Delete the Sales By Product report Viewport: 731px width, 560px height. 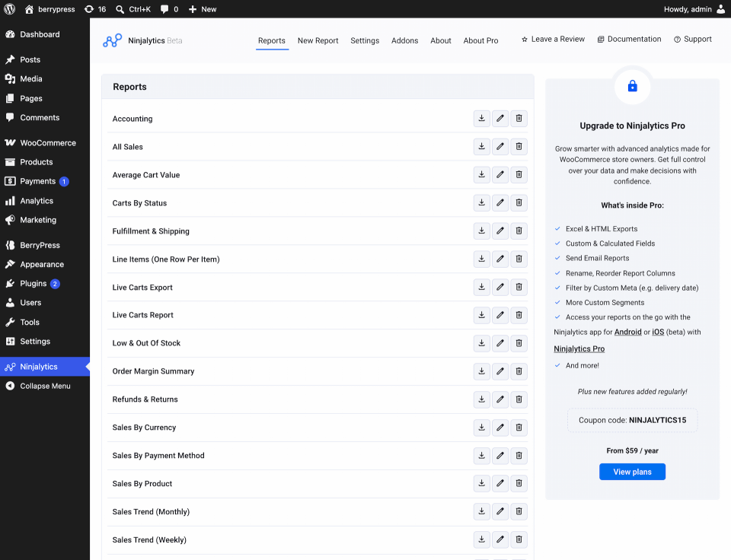pyautogui.click(x=519, y=483)
